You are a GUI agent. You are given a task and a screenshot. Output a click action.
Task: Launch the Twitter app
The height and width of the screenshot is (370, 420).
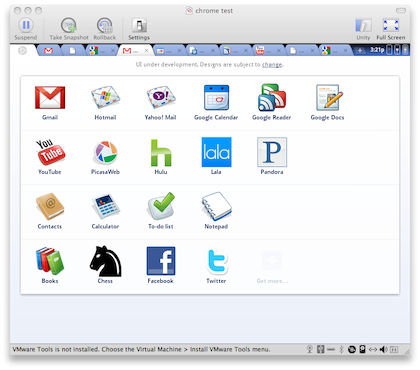tap(216, 261)
